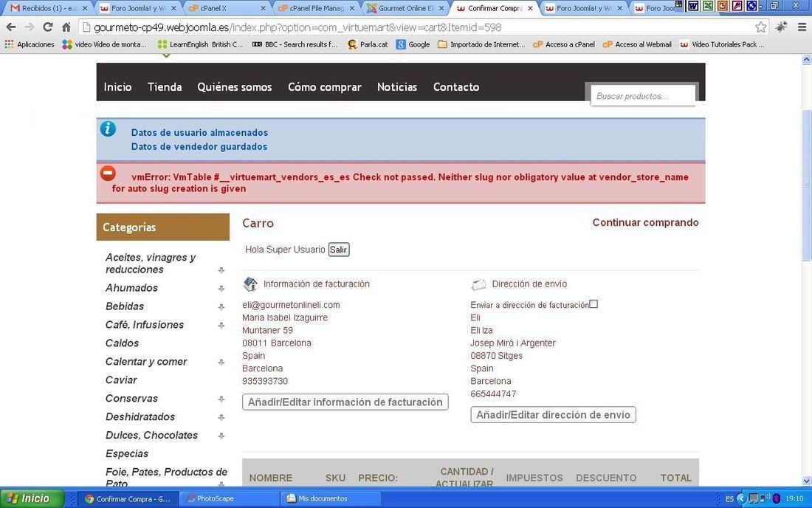Open the Importado de Internet bookmark folder
The image size is (812, 508).
[x=481, y=44]
